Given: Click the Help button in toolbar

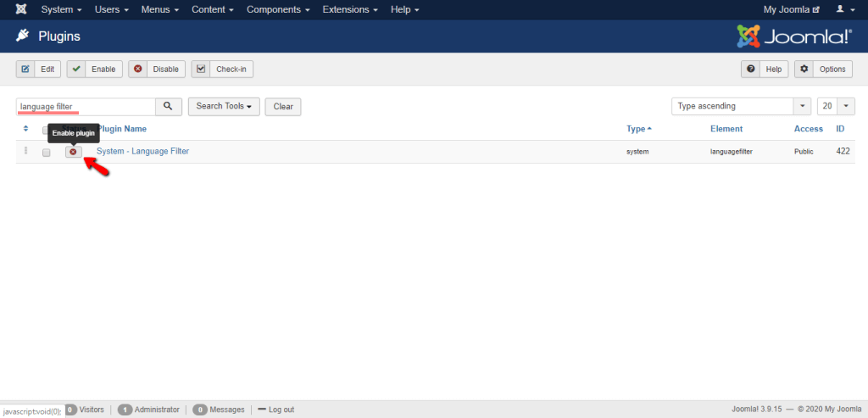Looking at the screenshot, I should 765,70.
